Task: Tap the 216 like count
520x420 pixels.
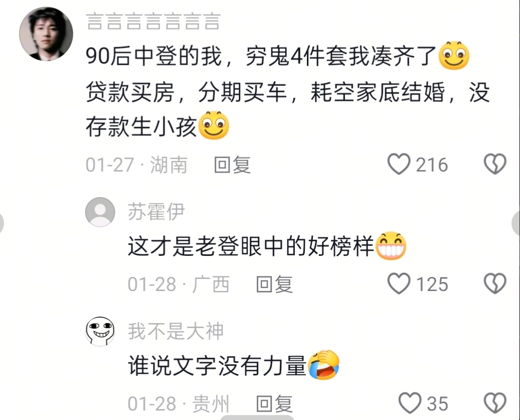Action: (432, 165)
